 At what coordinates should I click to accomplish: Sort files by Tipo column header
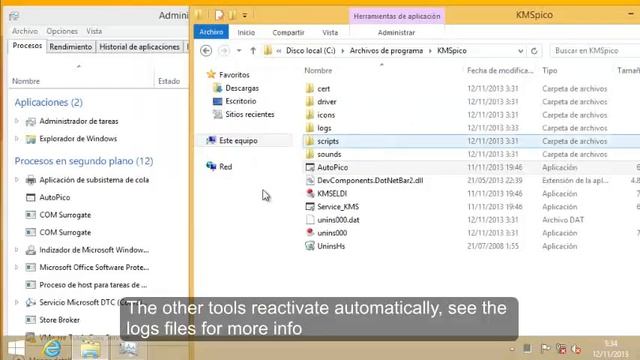click(550, 71)
